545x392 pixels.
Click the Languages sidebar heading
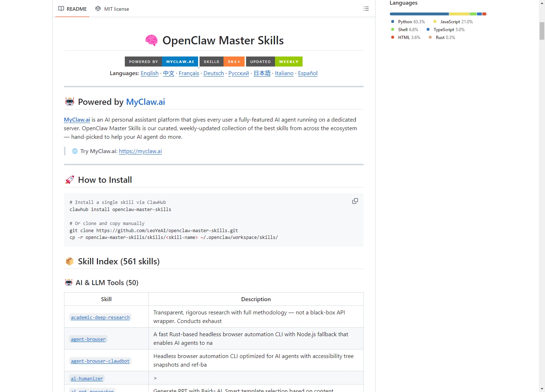(403, 3)
